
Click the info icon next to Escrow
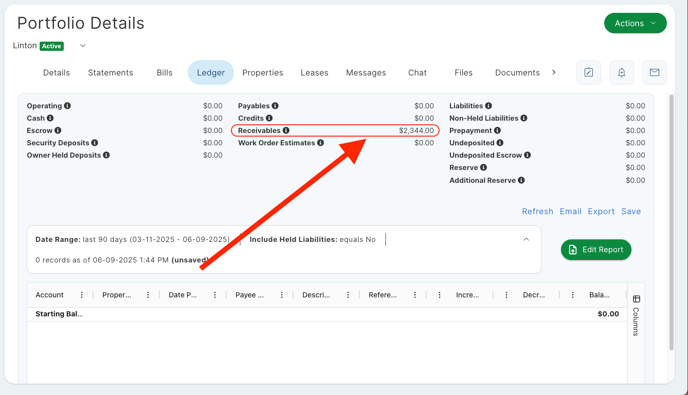57,130
